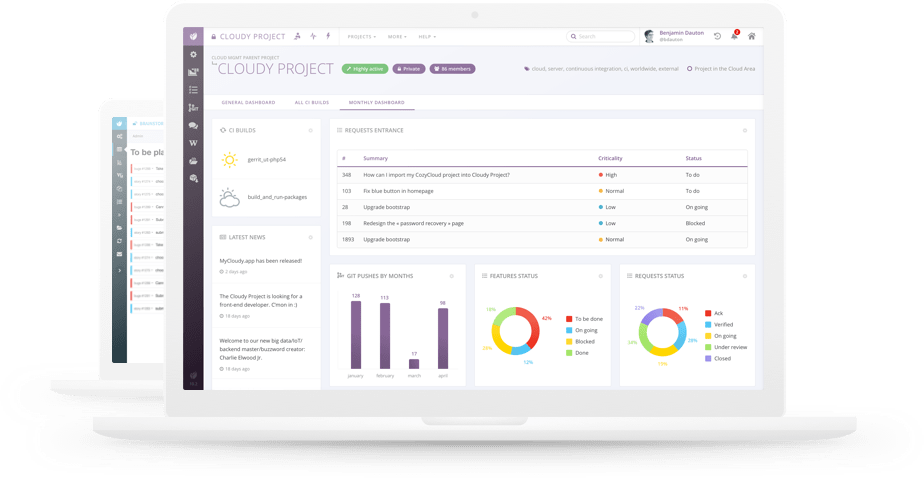
Task: Click the red To be done legend swatch
Action: click(x=569, y=319)
